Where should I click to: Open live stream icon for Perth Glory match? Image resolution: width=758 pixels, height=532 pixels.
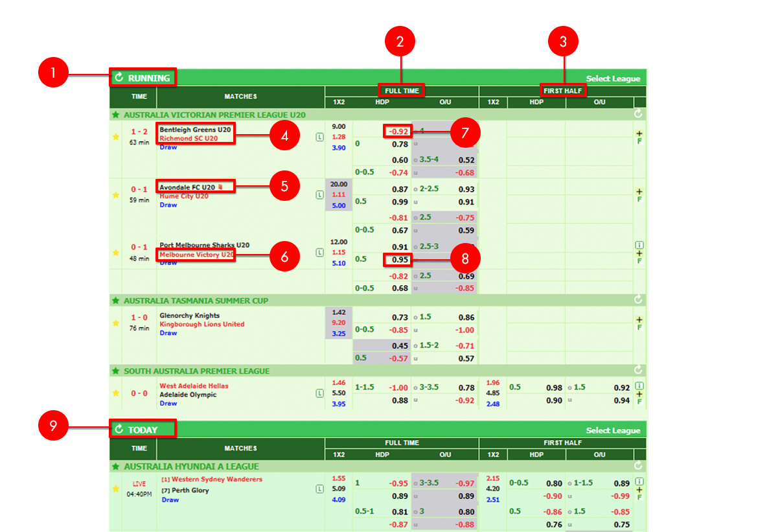pos(319,489)
